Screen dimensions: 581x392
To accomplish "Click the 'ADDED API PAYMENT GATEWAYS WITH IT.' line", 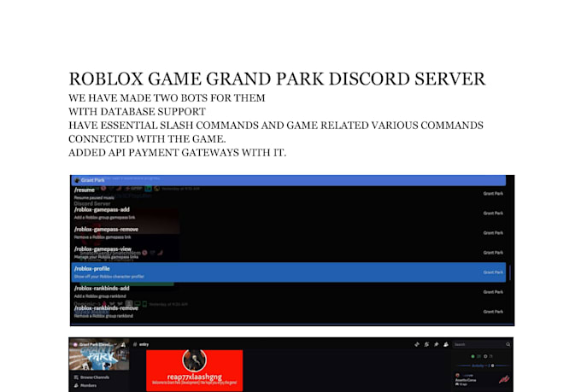I will [178, 153].
